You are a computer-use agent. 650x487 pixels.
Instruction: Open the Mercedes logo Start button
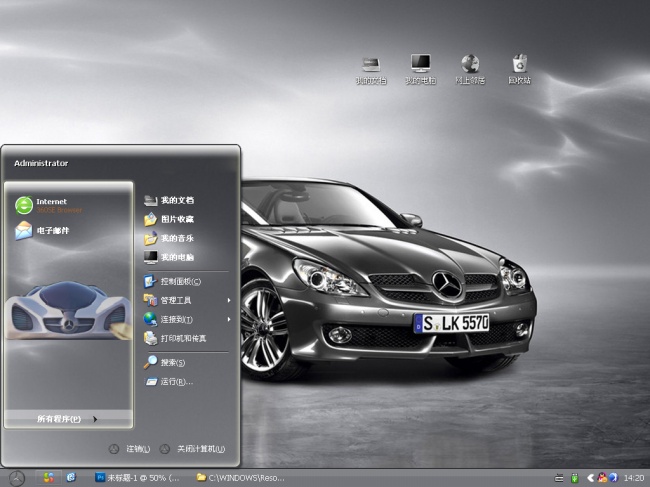(17, 478)
